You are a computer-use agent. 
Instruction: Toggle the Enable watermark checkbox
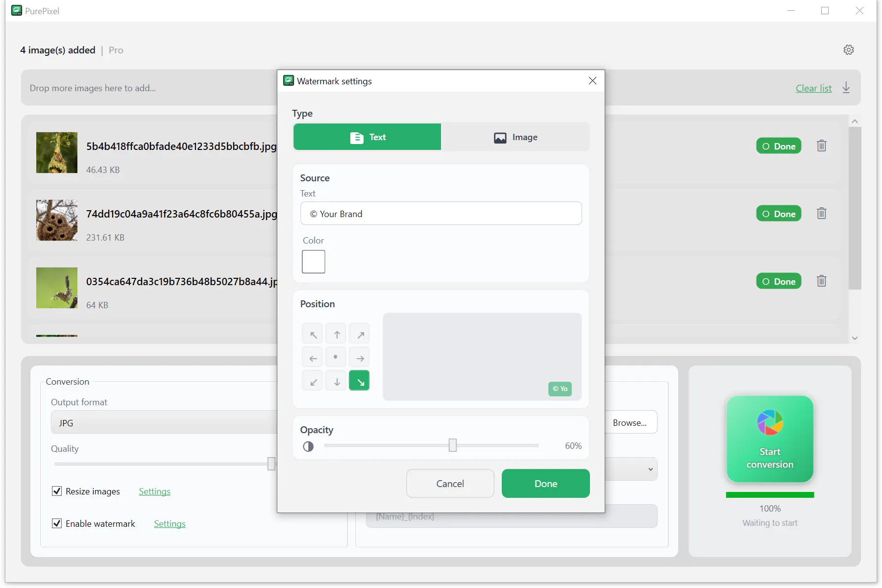tap(57, 523)
